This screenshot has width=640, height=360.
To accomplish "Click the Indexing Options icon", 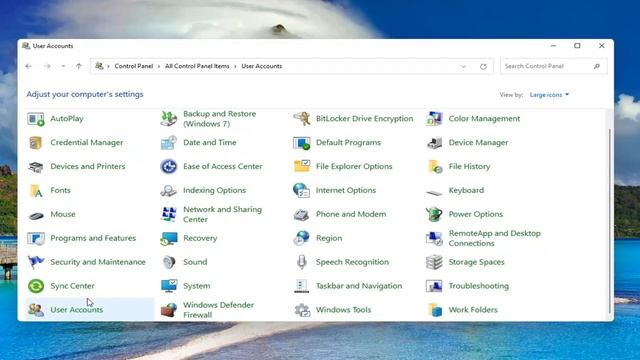I will click(x=169, y=191).
